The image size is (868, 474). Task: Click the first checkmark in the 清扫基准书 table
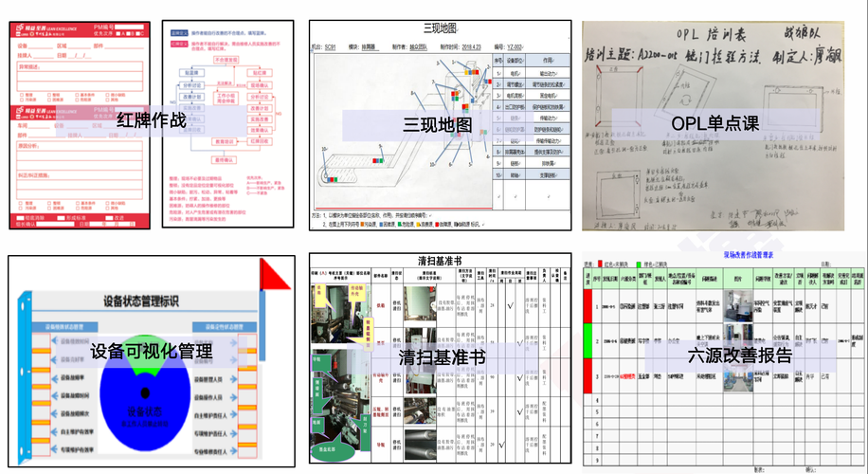(508, 306)
